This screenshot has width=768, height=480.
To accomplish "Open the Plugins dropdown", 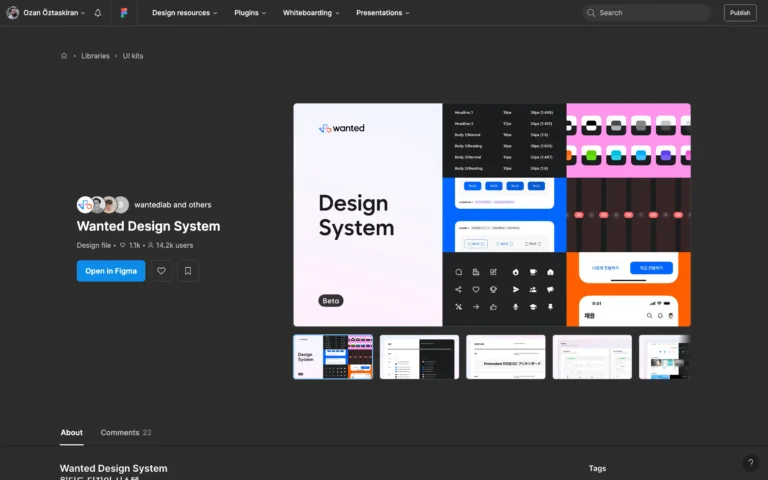I will pos(250,13).
